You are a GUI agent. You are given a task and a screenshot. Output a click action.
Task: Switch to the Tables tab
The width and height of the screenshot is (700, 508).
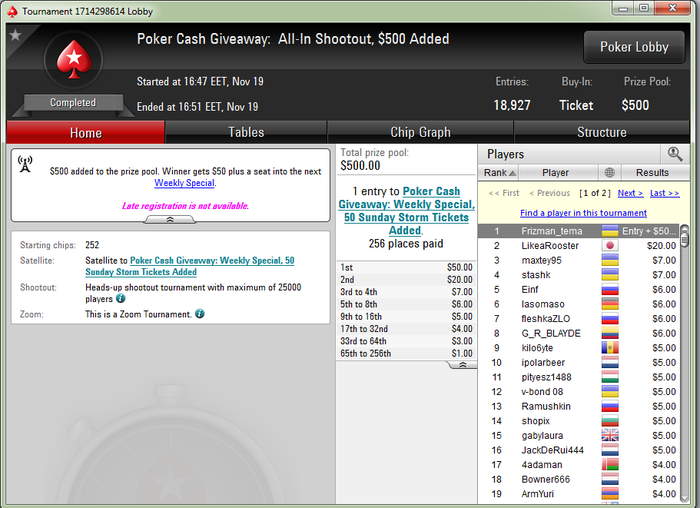point(246,132)
